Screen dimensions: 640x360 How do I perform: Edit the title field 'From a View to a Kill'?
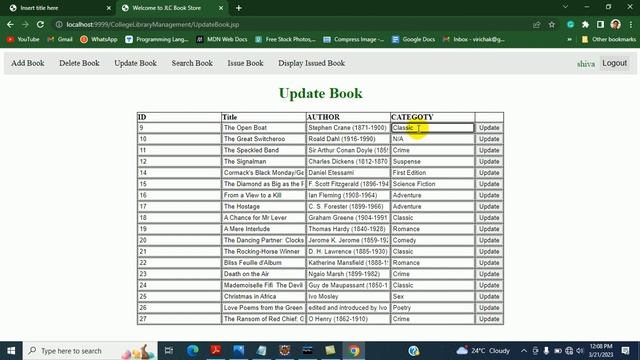[263, 196]
